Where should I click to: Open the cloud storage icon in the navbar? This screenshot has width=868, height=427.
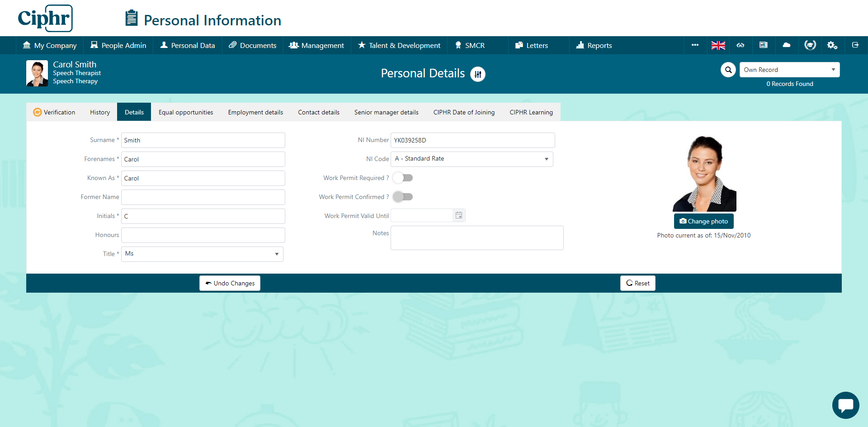tap(786, 45)
